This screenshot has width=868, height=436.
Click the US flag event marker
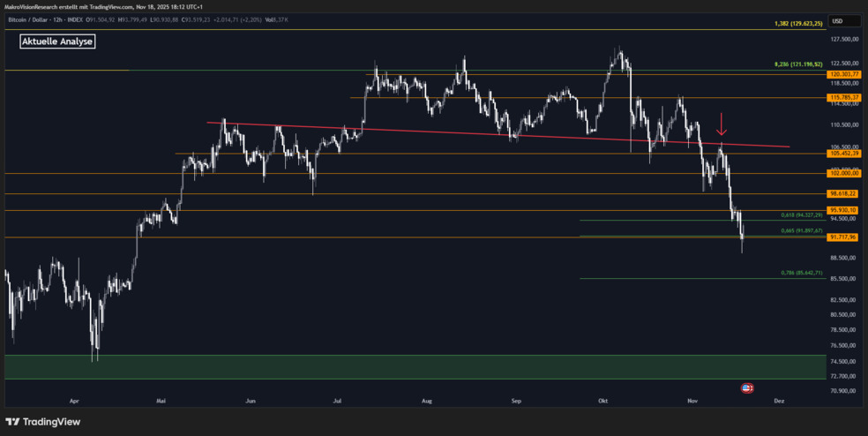(747, 387)
